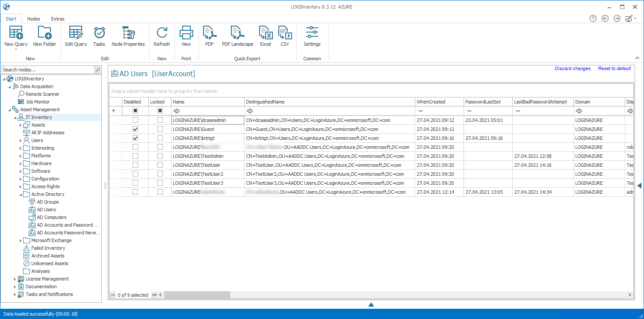This screenshot has width=644, height=319.
Task: Open Node Properties
Action: point(128,36)
